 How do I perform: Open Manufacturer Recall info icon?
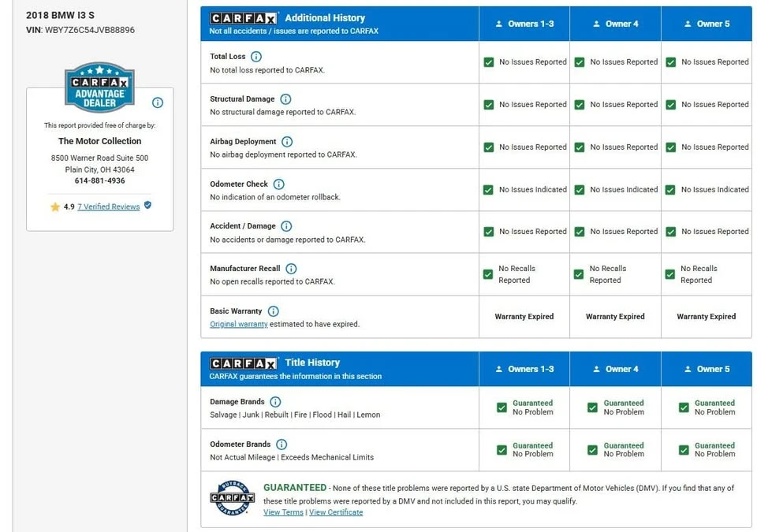[x=291, y=269]
